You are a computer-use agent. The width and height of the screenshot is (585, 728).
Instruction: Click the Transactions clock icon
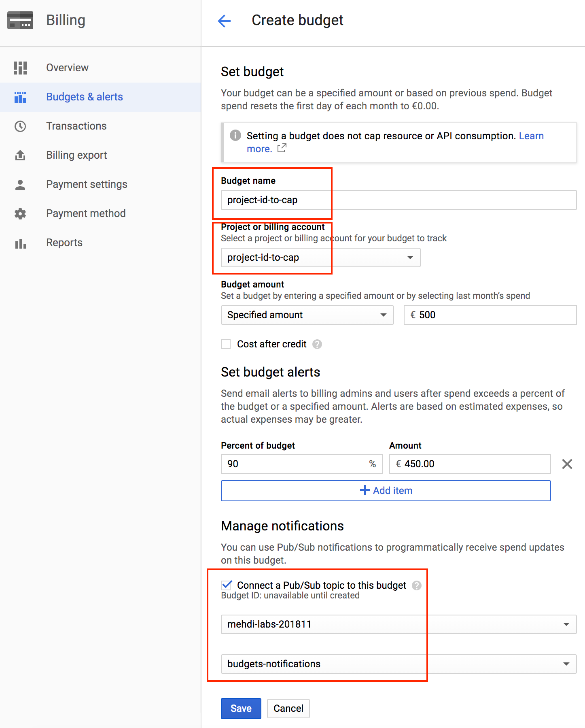[x=20, y=126]
